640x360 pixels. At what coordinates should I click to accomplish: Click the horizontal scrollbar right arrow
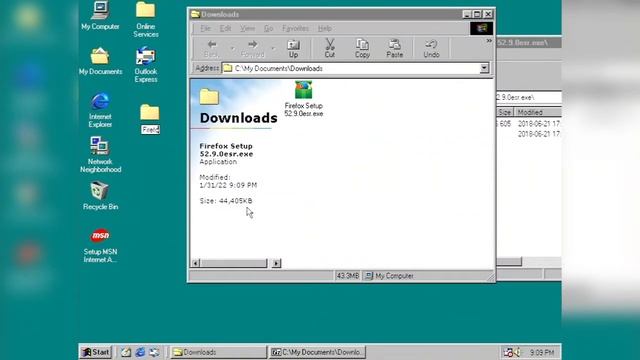(x=276, y=263)
